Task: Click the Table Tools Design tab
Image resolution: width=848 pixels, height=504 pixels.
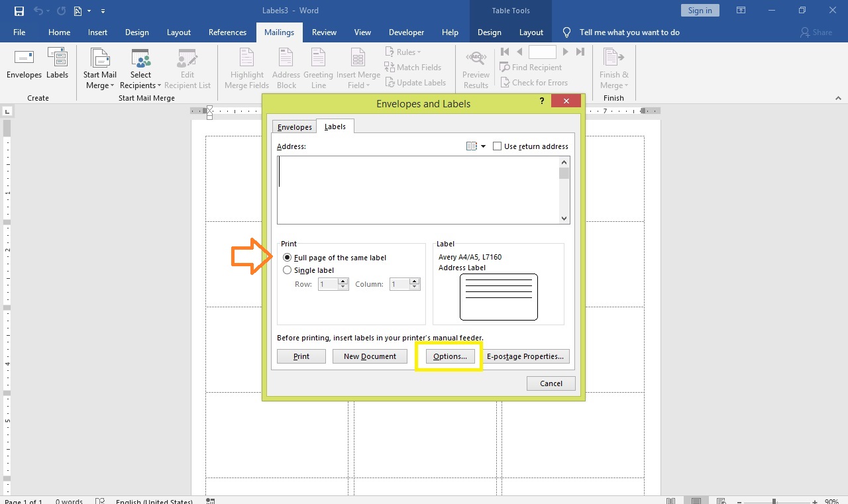Action: 490,32
